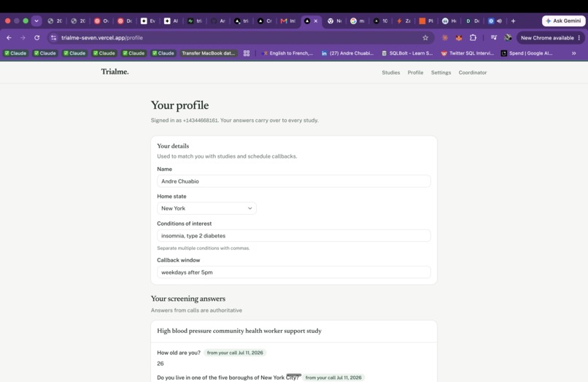Screen dimensions: 588x382
Task: Click the browser forward arrow
Action: coord(23,37)
